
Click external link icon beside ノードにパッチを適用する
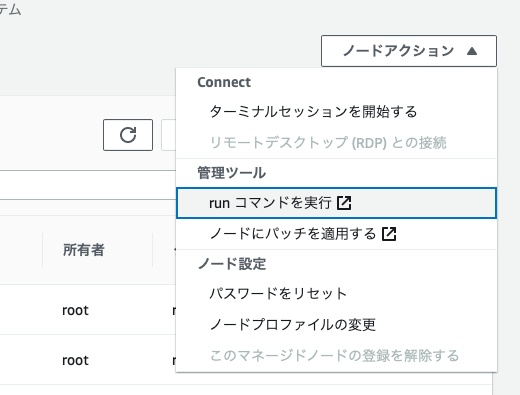pyautogui.click(x=389, y=234)
